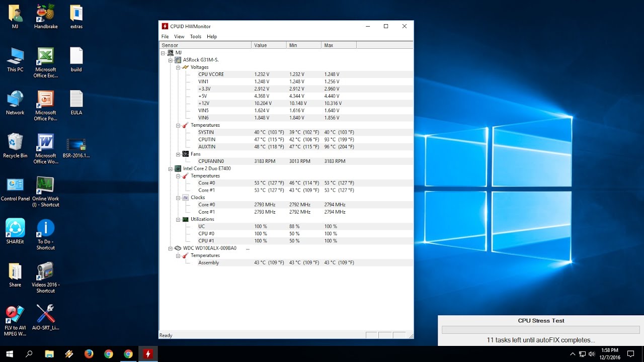Click the 11 tasks left autoFIX message
The height and width of the screenshot is (362, 644).
point(541,340)
